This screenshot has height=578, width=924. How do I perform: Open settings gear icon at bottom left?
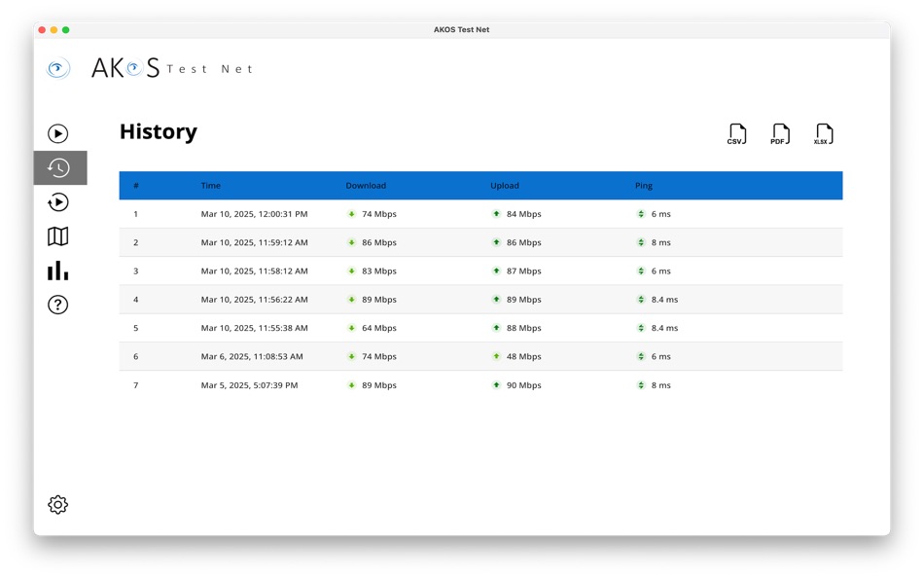pyautogui.click(x=57, y=505)
